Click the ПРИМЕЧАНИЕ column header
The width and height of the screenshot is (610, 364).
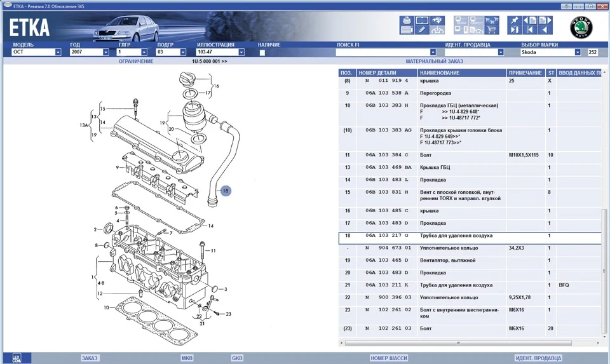point(525,72)
